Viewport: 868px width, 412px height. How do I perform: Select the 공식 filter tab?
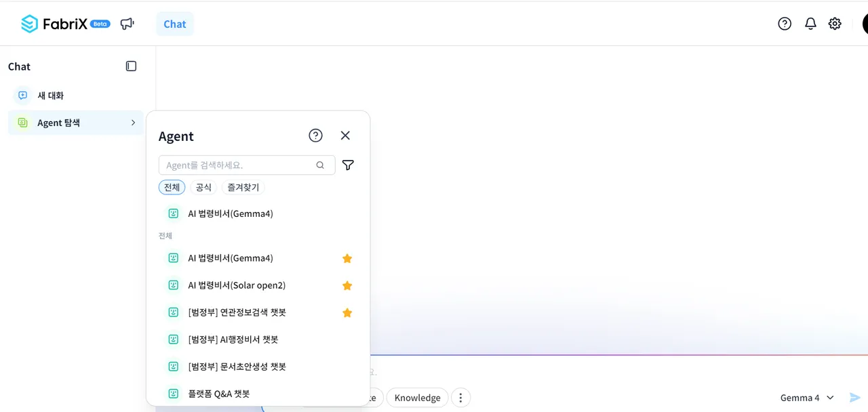point(203,187)
